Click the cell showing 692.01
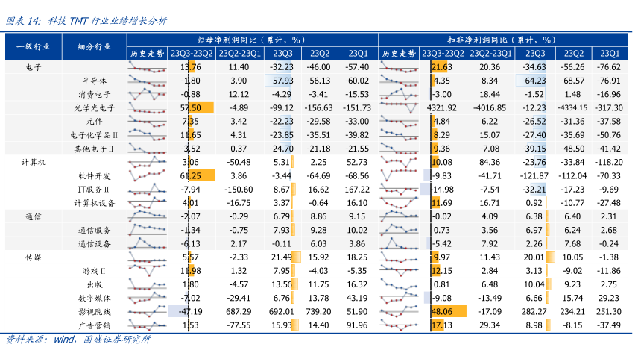Image resolution: width=644 pixels, height=356 pixels. 282,311
